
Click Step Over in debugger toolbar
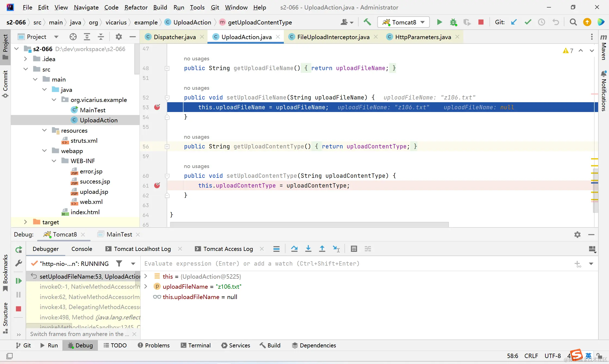pos(294,249)
